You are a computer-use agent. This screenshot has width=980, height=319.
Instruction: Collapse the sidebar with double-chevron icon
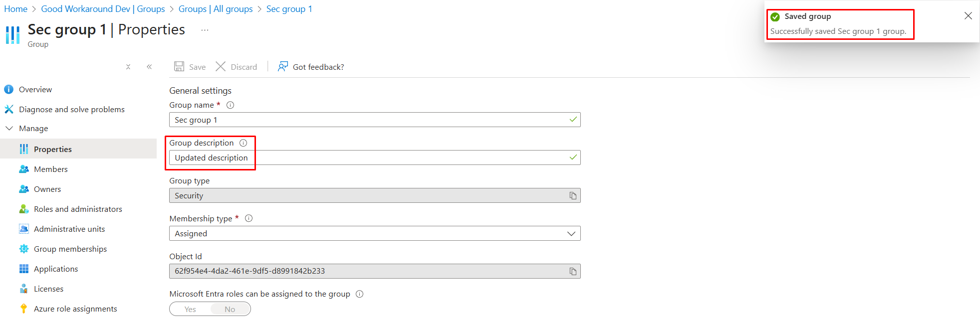coord(149,67)
